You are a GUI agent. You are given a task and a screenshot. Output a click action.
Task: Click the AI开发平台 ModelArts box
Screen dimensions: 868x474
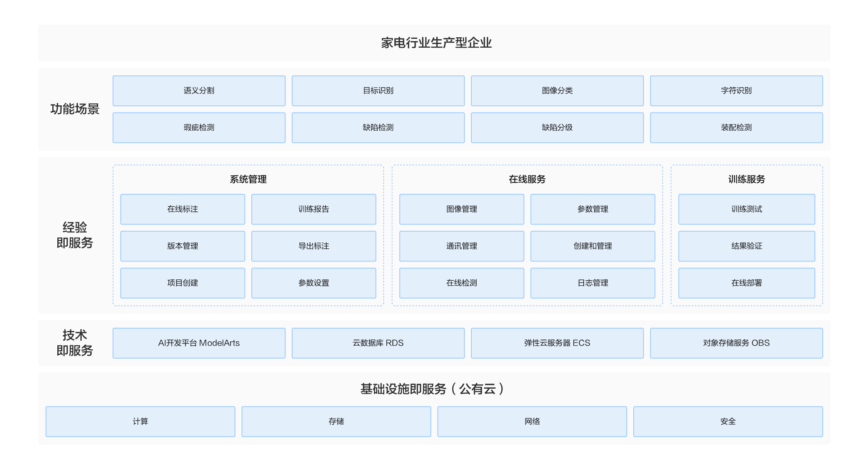point(199,343)
